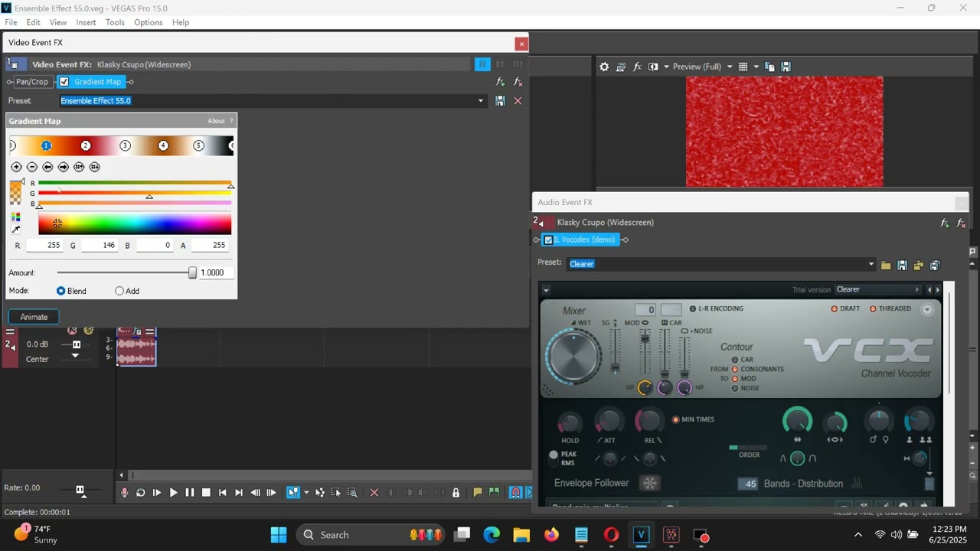Select gradient control point 2
The height and width of the screenshot is (551, 980).
pyautogui.click(x=86, y=145)
